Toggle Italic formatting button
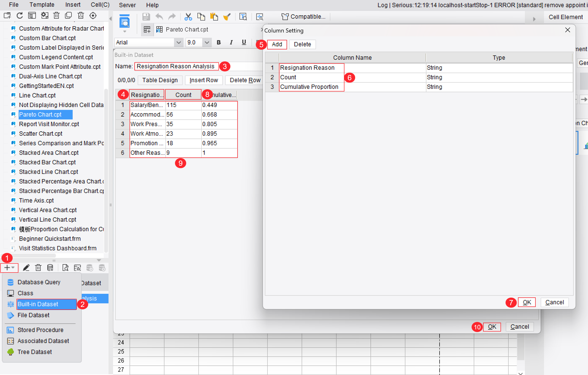The image size is (588, 375). point(231,42)
